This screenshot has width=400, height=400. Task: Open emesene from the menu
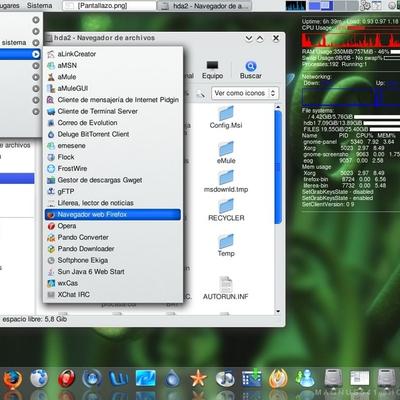(x=113, y=146)
